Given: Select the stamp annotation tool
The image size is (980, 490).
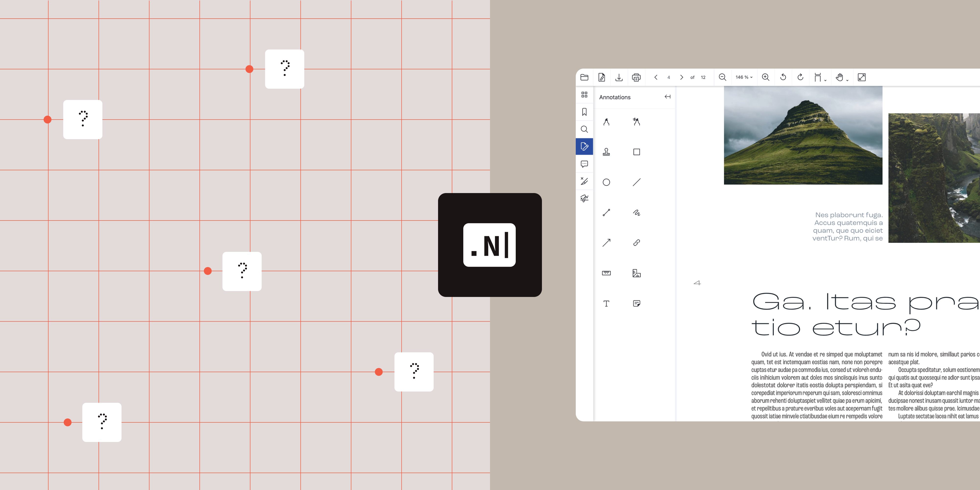Looking at the screenshot, I should coord(606,152).
